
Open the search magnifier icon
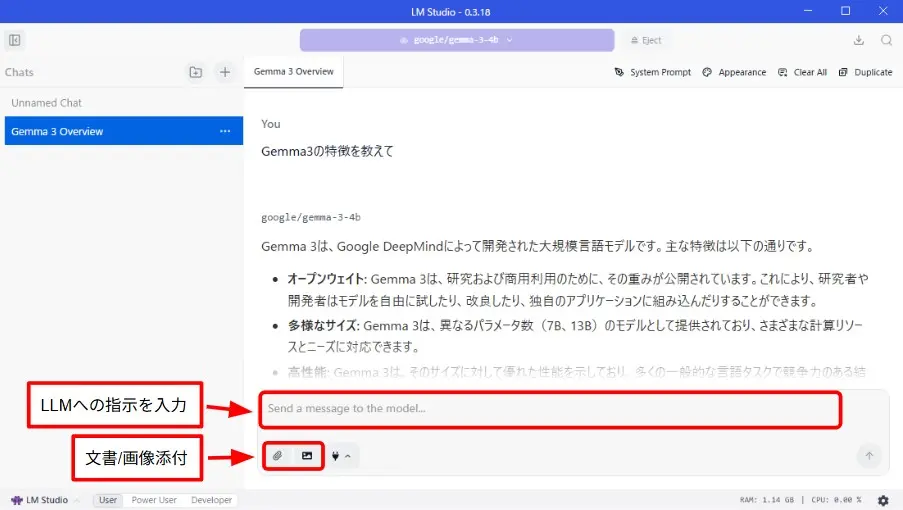click(886, 40)
